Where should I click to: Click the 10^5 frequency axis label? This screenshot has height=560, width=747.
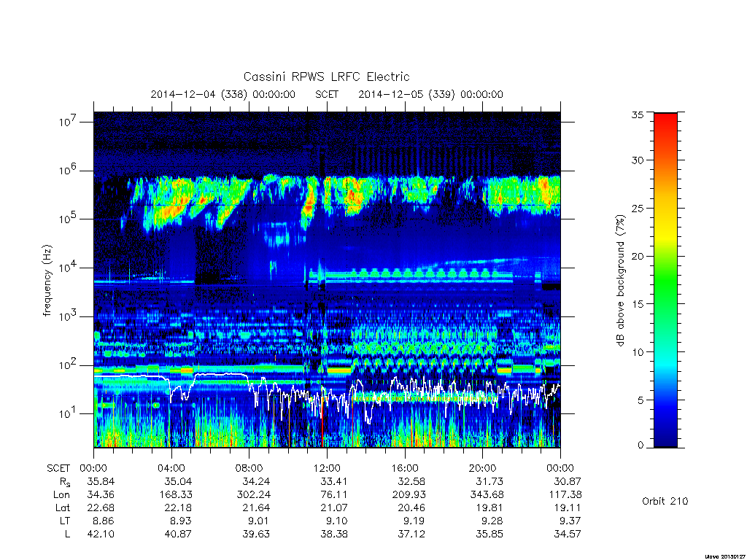pos(68,219)
